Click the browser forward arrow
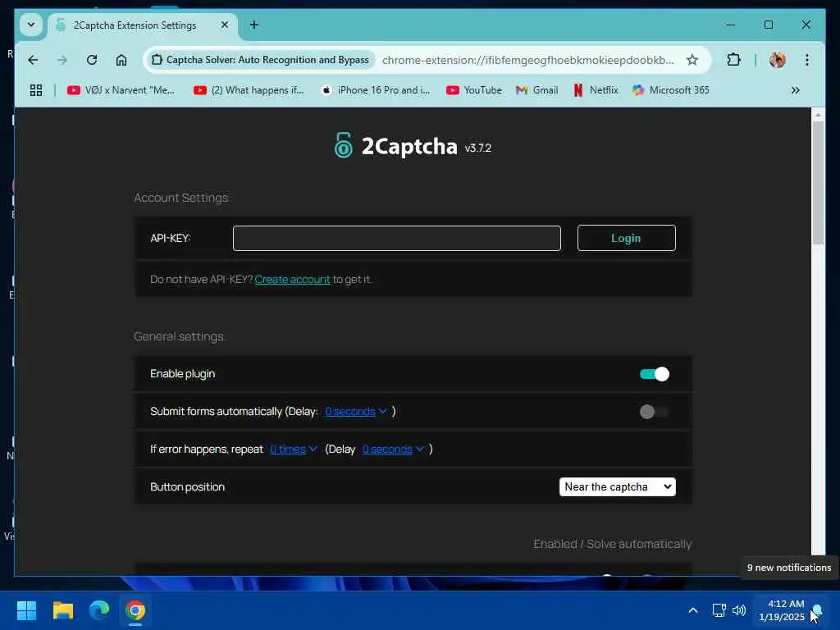Screen dimensions: 840x630 [x=62, y=60]
